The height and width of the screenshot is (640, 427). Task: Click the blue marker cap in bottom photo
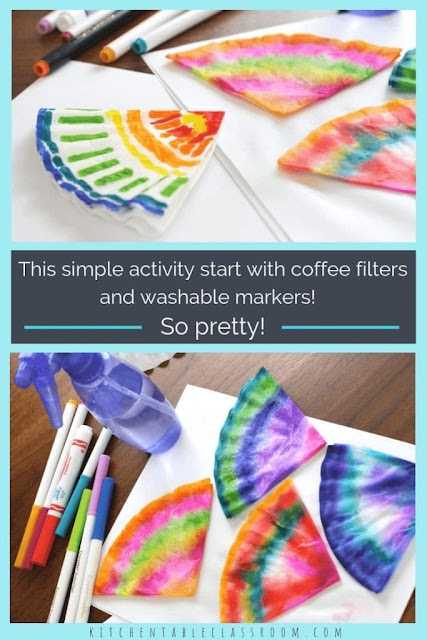103,508
